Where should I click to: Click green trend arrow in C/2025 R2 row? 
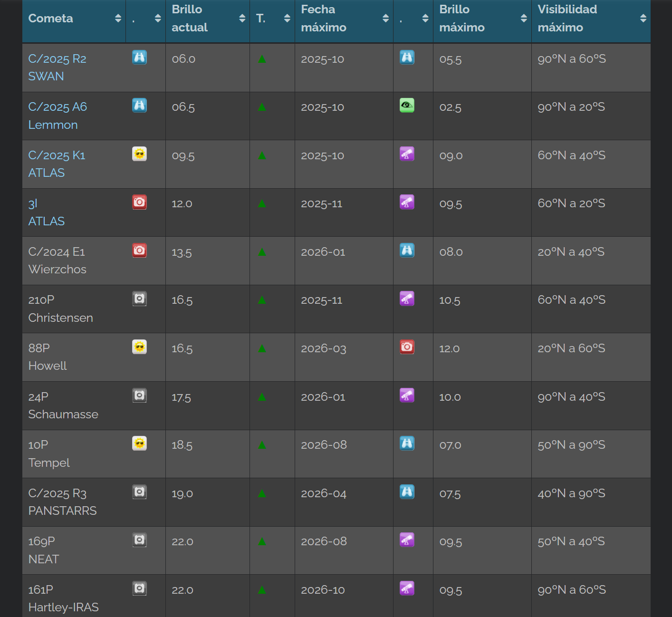tap(262, 59)
